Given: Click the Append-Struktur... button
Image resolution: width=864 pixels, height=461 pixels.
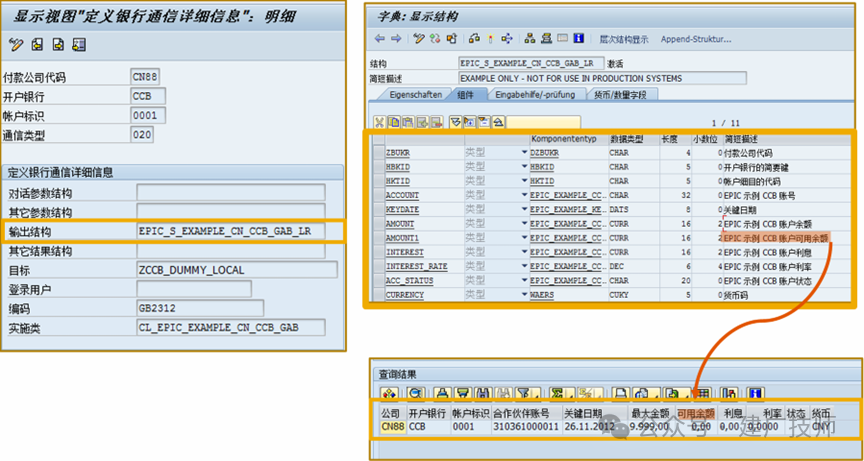Looking at the screenshot, I should coord(696,39).
